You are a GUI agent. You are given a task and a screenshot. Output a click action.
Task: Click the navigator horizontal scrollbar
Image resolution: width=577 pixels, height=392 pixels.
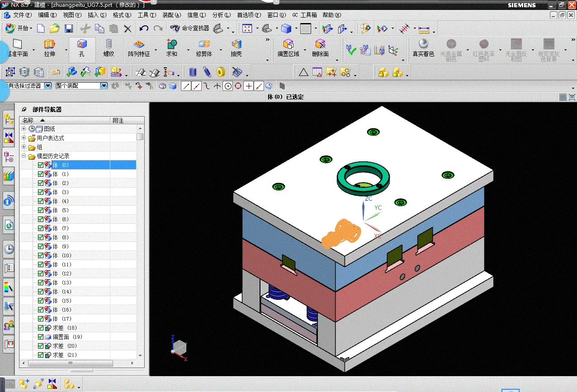[x=70, y=363]
